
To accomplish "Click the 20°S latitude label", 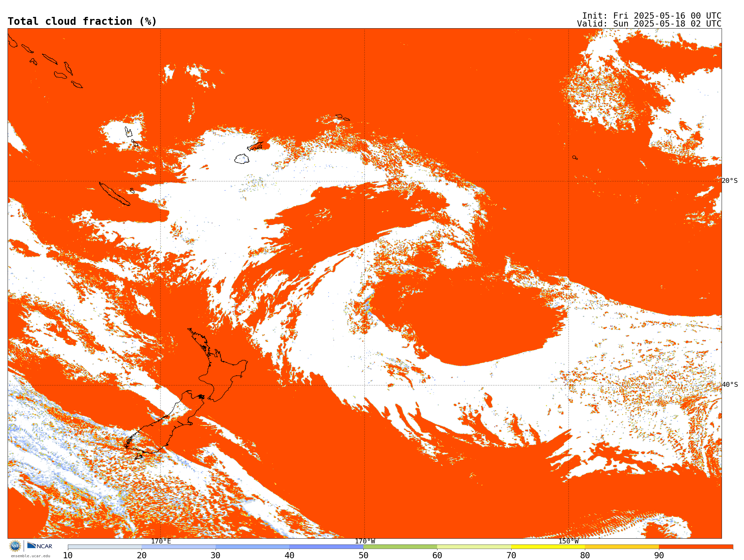I will click(x=730, y=181).
